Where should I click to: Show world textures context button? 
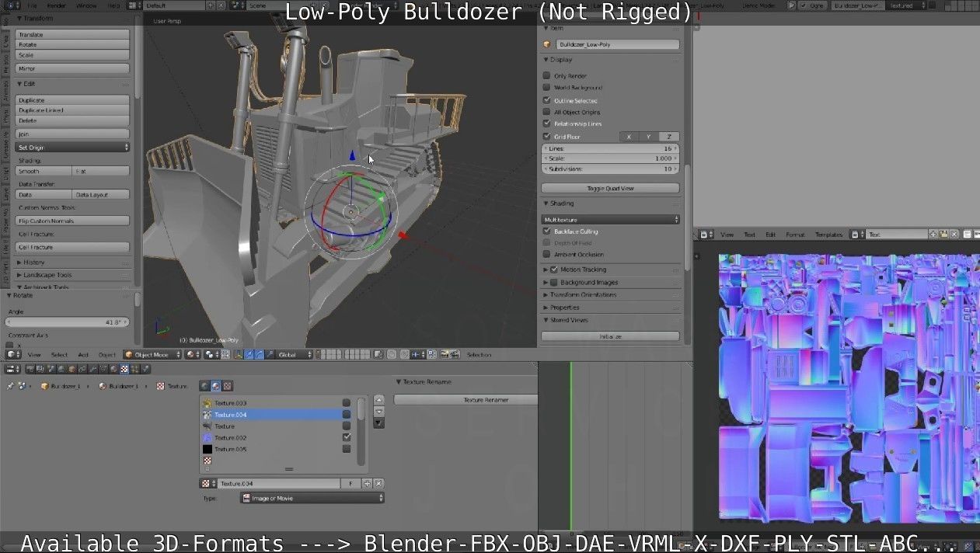point(204,385)
